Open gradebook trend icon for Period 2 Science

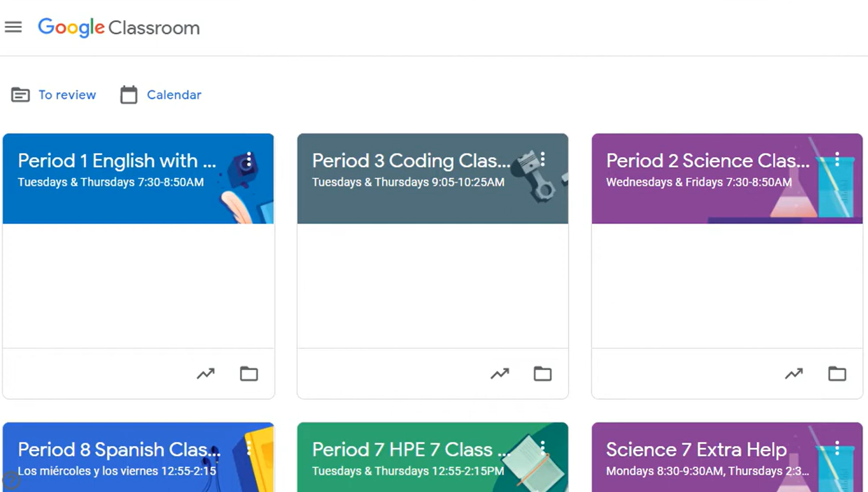pos(794,374)
